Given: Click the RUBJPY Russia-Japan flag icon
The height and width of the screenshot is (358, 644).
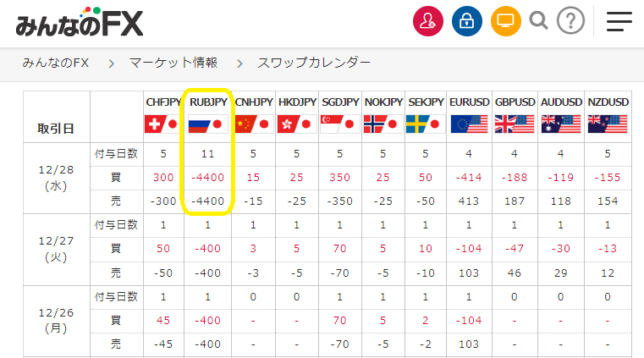Looking at the screenshot, I should pyautogui.click(x=208, y=124).
